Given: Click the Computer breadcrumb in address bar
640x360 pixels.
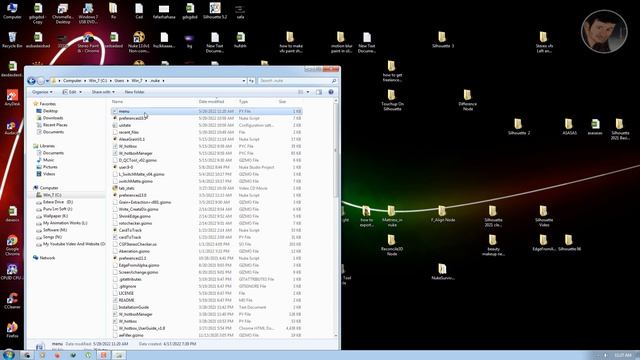Looking at the screenshot, I should pyautogui.click(x=72, y=81).
